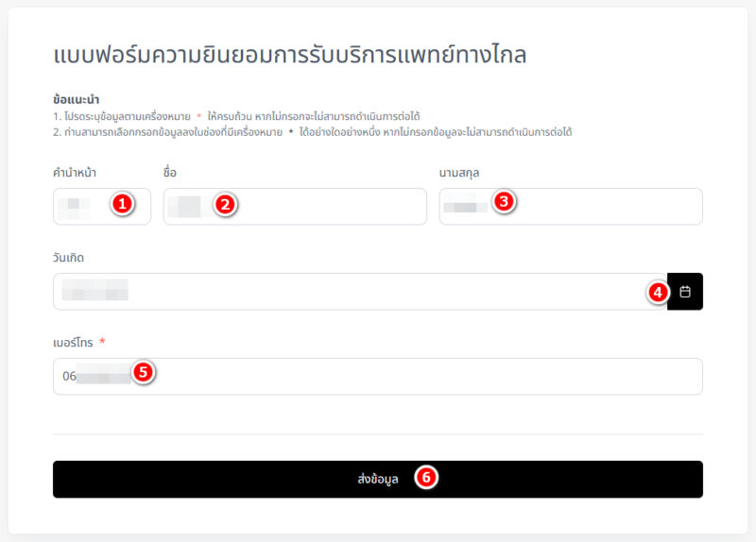Viewport: 756px width, 542px height.
Task: Click the ข้อแนะนำ instructions heading
Action: 77,99
